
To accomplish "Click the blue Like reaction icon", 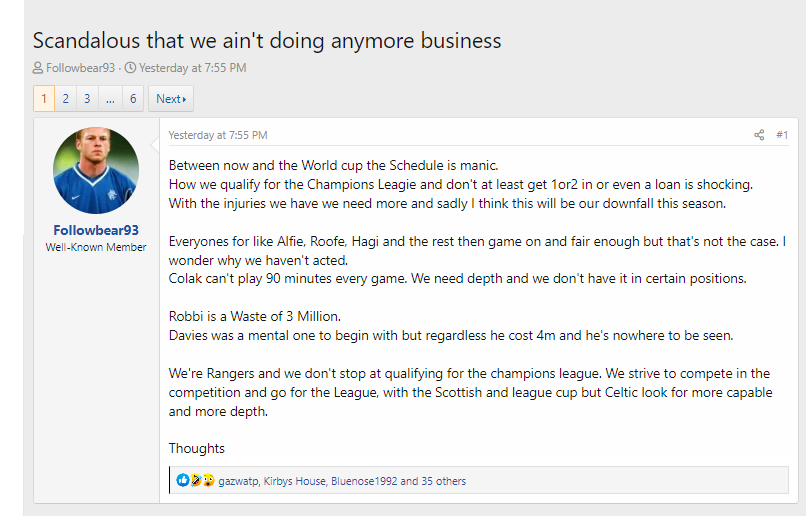I will pos(183,481).
